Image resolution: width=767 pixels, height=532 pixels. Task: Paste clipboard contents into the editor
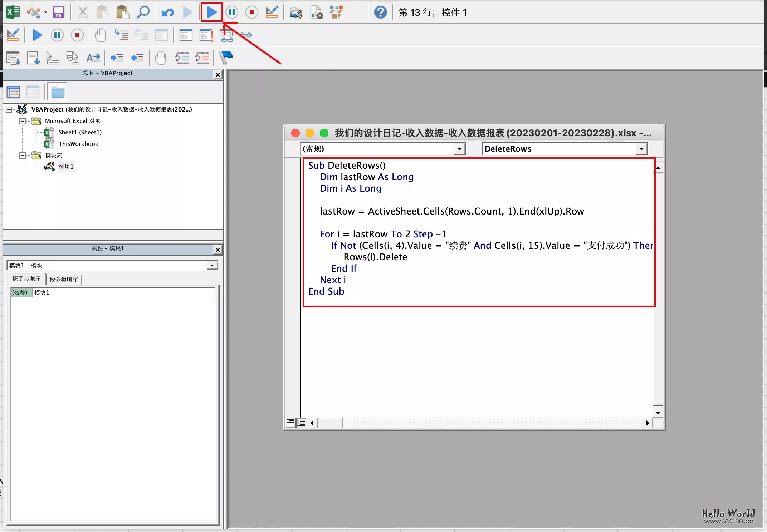(x=123, y=12)
